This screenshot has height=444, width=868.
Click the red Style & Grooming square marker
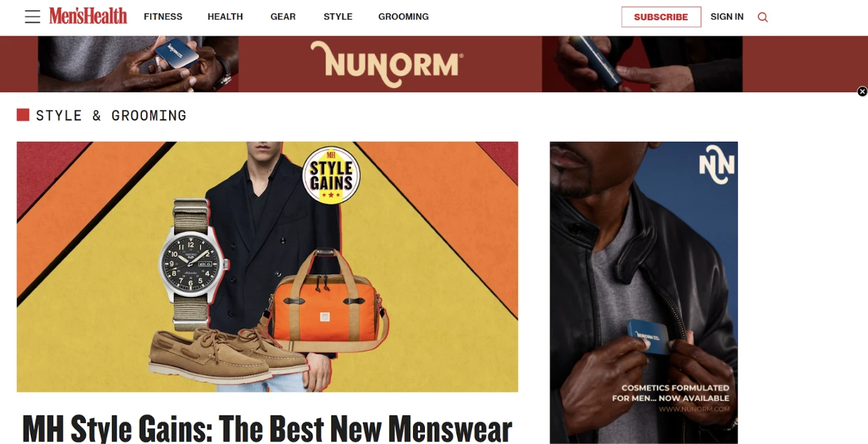[x=23, y=114]
